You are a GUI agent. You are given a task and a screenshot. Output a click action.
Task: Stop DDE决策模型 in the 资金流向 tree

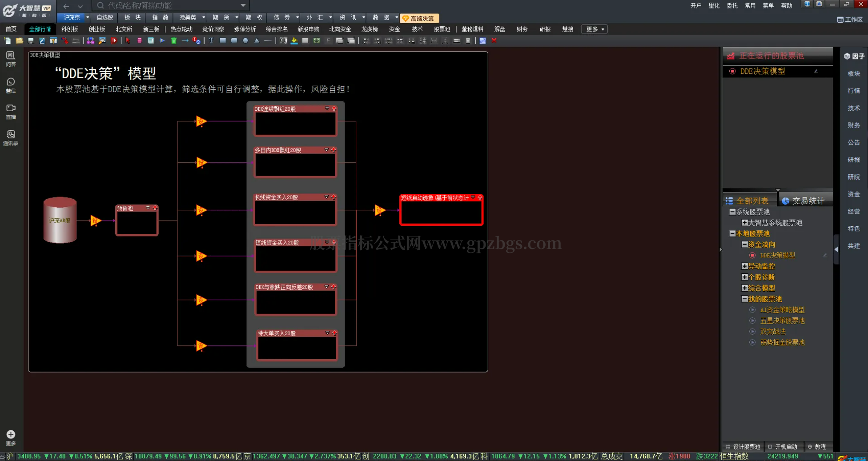pos(752,255)
